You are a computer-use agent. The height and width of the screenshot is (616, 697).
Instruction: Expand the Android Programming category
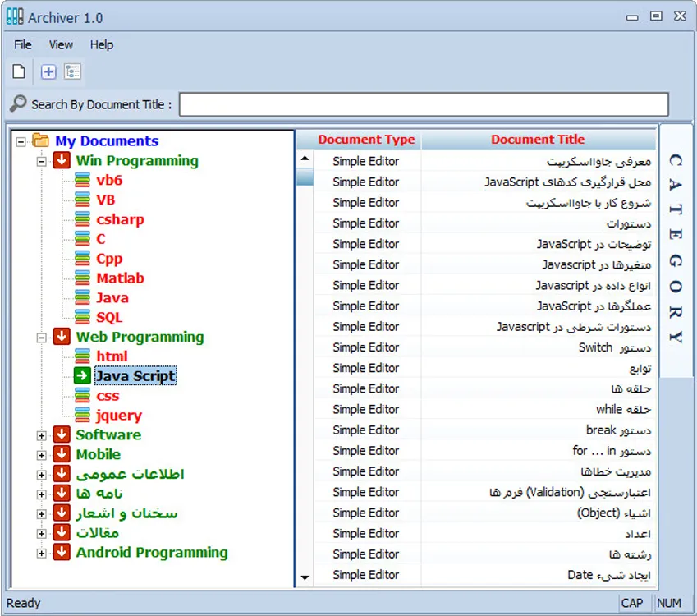42,554
